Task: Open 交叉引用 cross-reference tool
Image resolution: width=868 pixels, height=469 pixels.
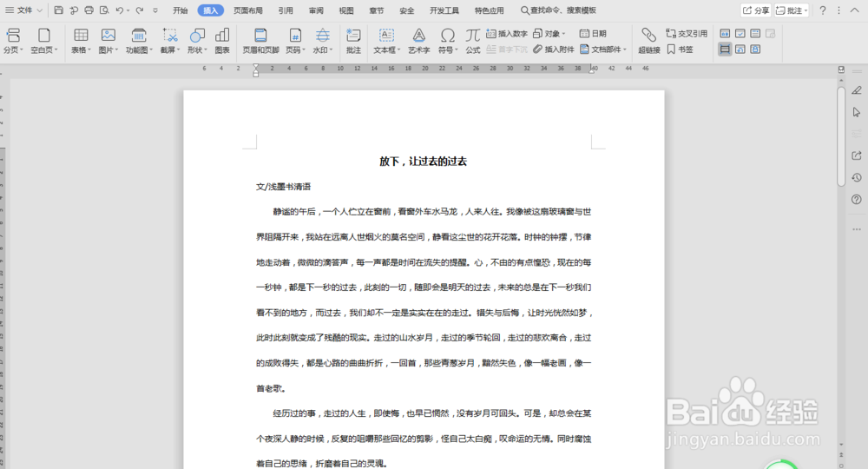Action: pos(687,33)
